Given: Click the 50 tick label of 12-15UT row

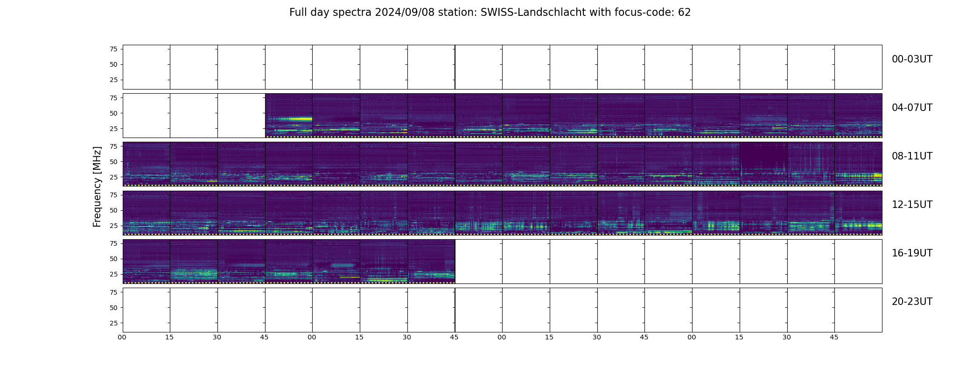Looking at the screenshot, I should point(113,210).
